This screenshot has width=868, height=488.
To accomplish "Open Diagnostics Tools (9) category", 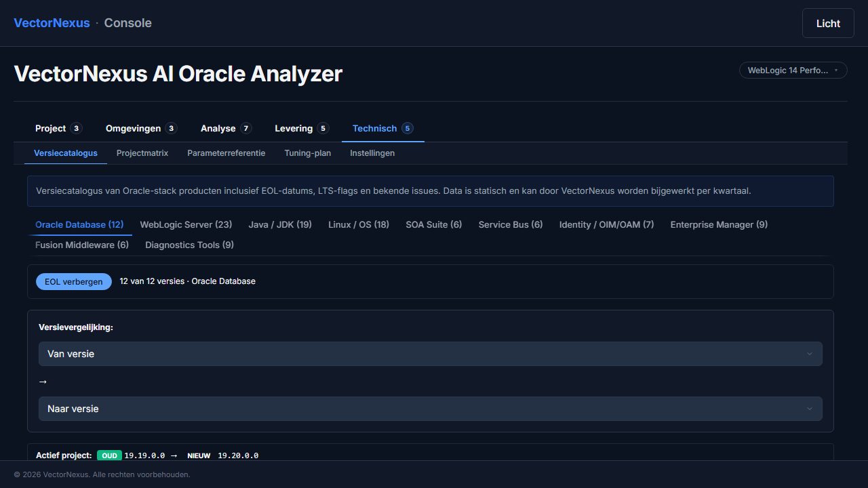I will [x=189, y=245].
